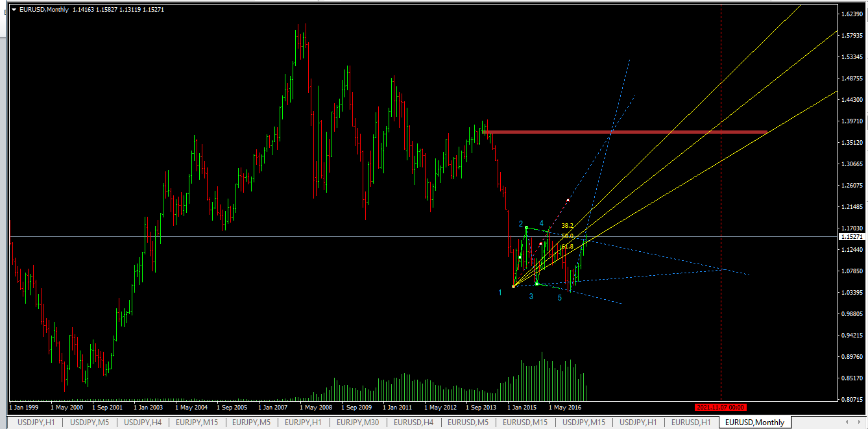Click the 1.14163 open value in chart header
Screen dimensions: 868x429
[84, 10]
